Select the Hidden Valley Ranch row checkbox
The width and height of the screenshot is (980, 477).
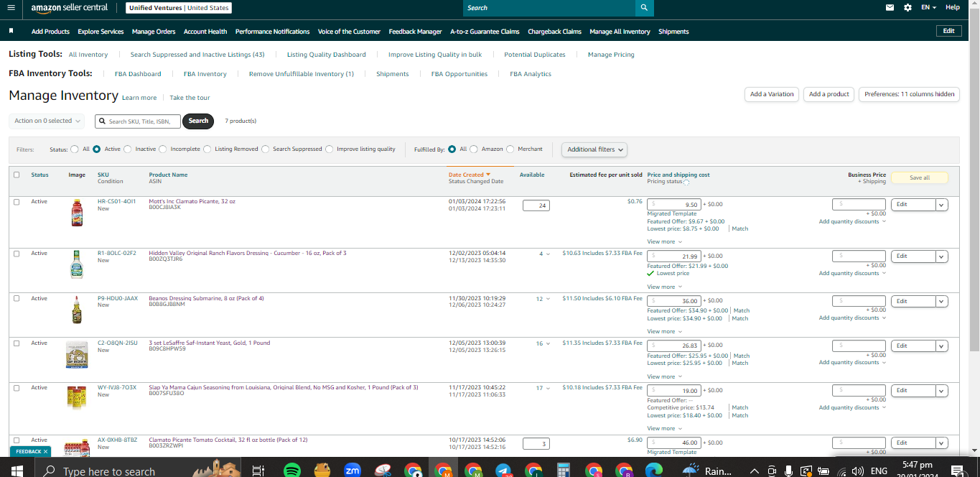point(17,254)
